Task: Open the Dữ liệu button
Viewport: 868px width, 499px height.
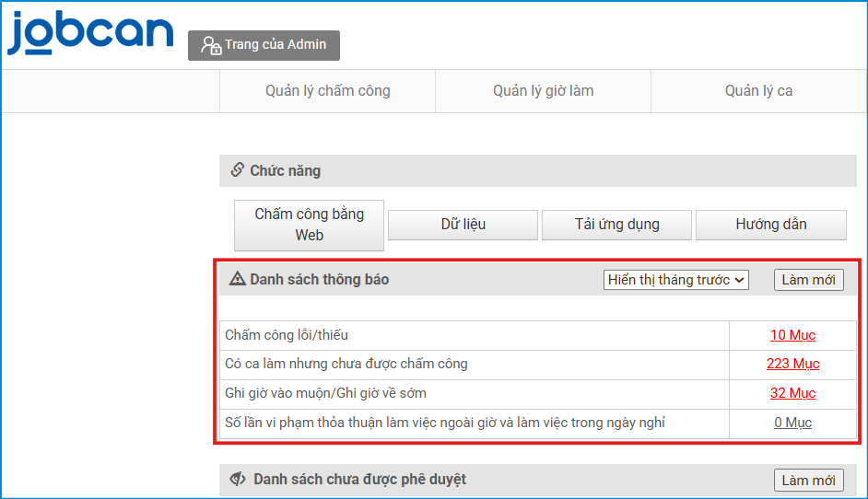Action: 463,225
